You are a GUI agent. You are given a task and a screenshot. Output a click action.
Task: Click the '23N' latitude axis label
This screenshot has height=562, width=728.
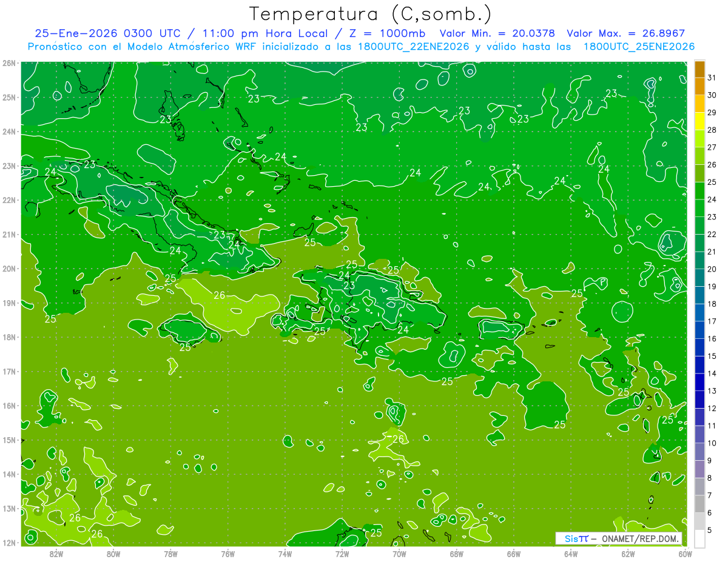point(8,166)
